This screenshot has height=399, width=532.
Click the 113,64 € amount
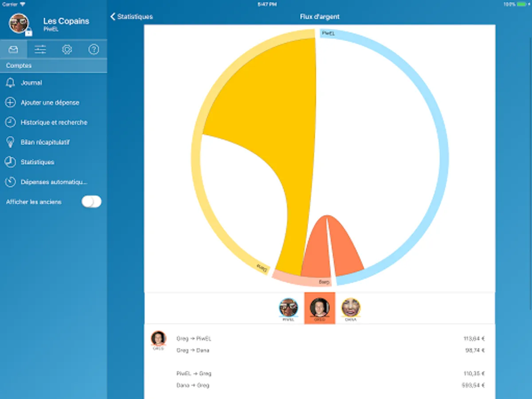pyautogui.click(x=474, y=339)
